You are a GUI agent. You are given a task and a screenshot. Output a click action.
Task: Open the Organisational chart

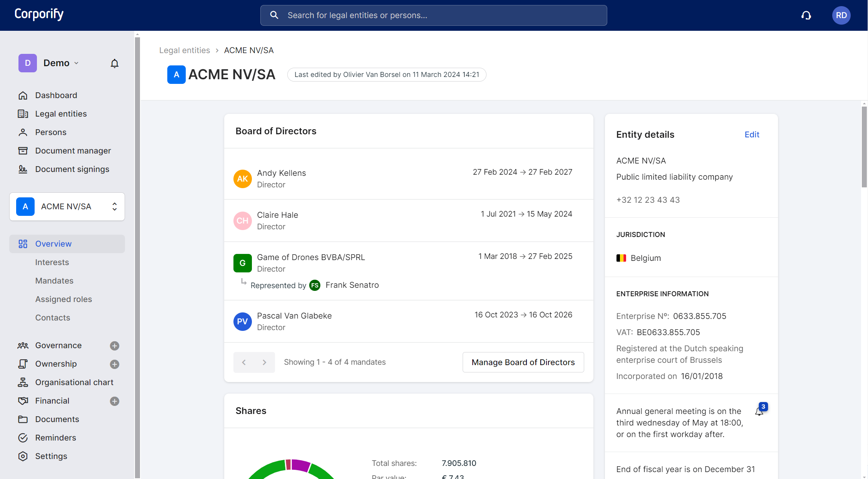coord(74,382)
